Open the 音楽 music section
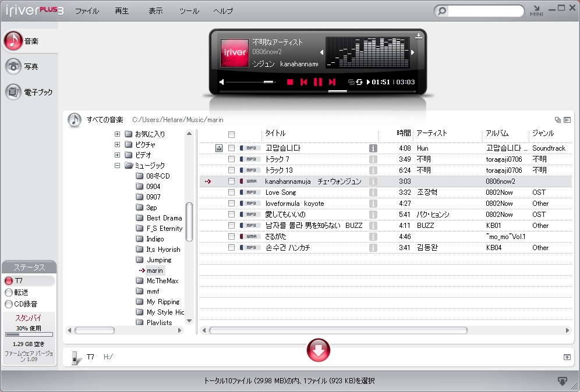The width and height of the screenshot is (580, 392). pyautogui.click(x=21, y=41)
